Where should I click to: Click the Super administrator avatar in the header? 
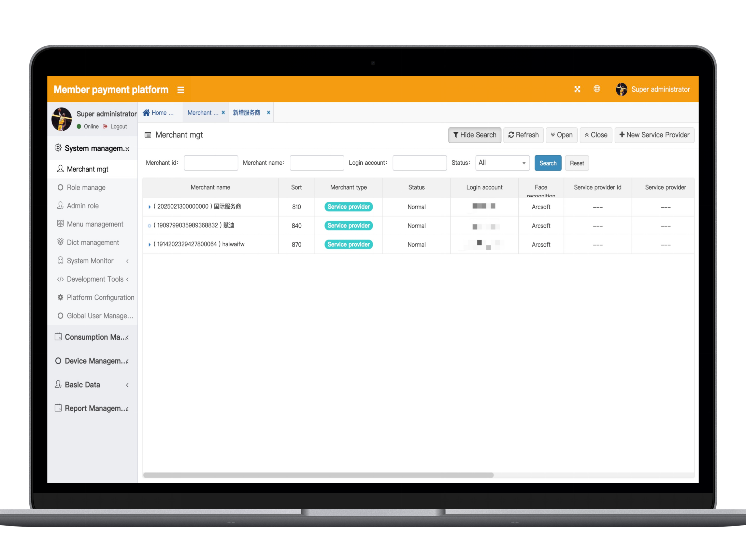tap(622, 89)
